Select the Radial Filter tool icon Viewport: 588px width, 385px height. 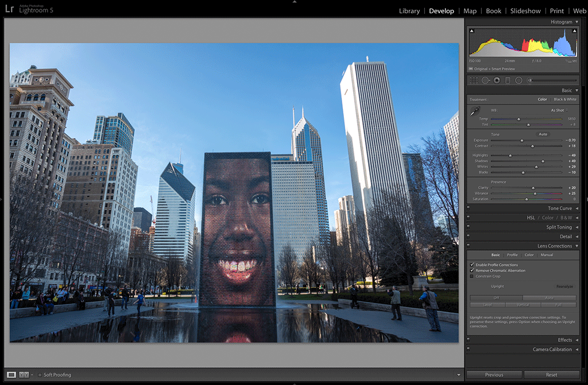point(519,80)
